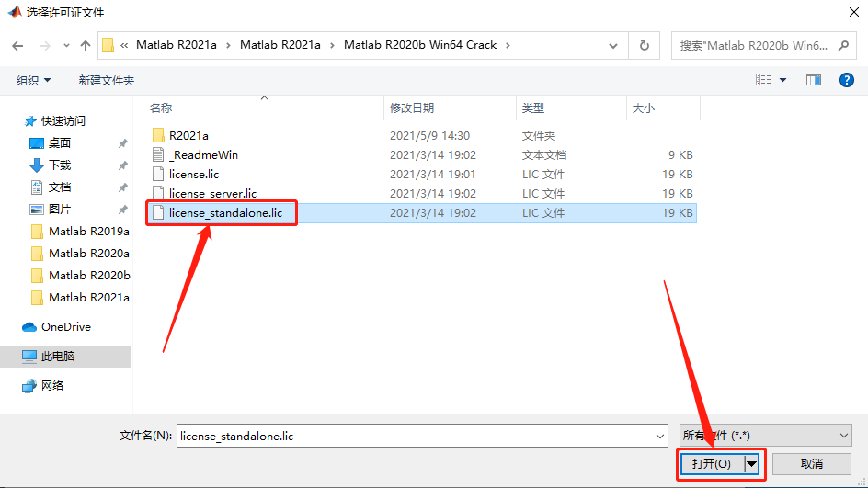Screen dimensions: 868x488
Task: Open recent locations dropdown arrow
Action: coord(66,46)
